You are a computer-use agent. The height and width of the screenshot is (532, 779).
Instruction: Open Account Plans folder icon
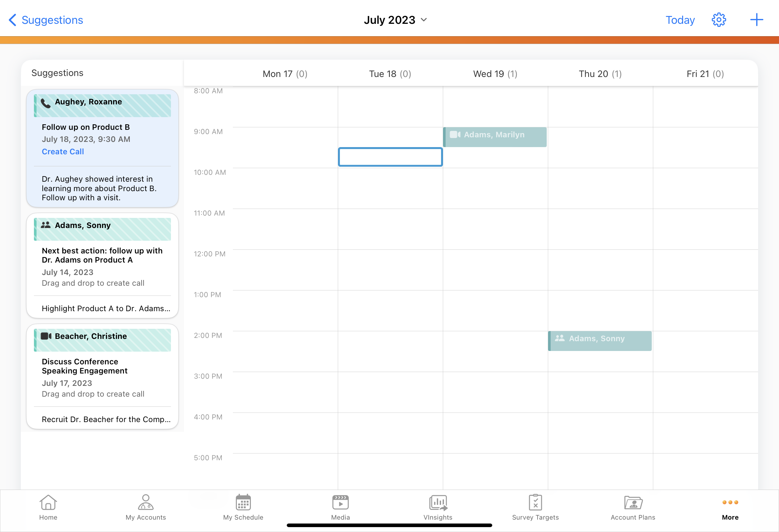pos(633,507)
